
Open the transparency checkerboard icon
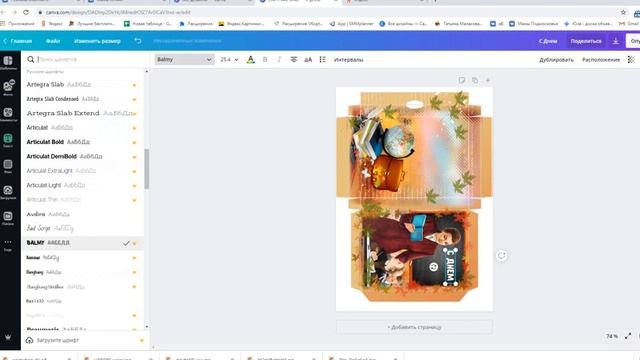[631, 60]
